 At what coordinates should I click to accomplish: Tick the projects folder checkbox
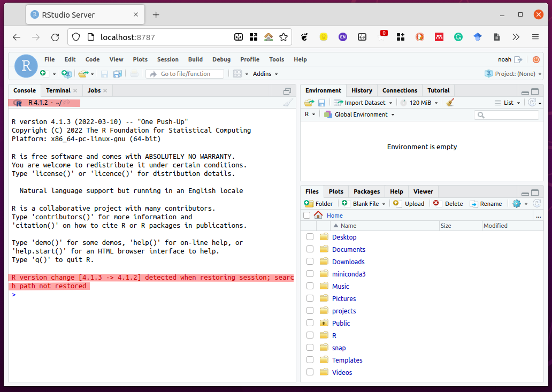coord(310,311)
